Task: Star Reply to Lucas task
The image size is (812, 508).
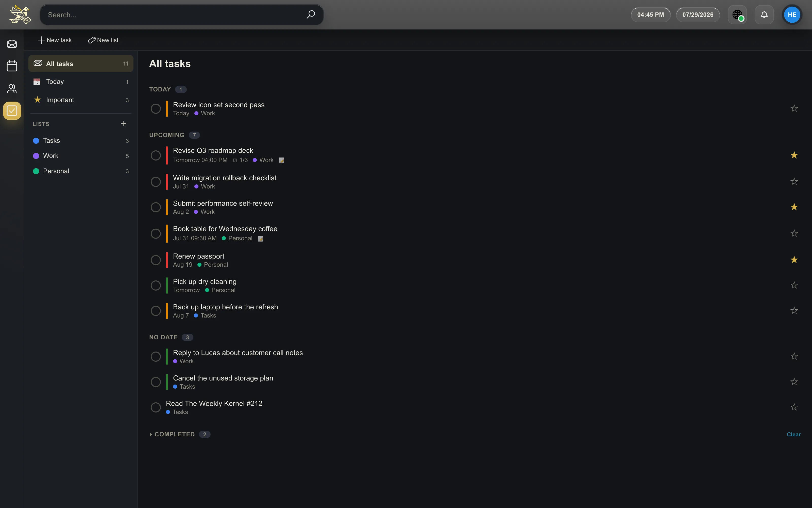Action: click(x=794, y=356)
